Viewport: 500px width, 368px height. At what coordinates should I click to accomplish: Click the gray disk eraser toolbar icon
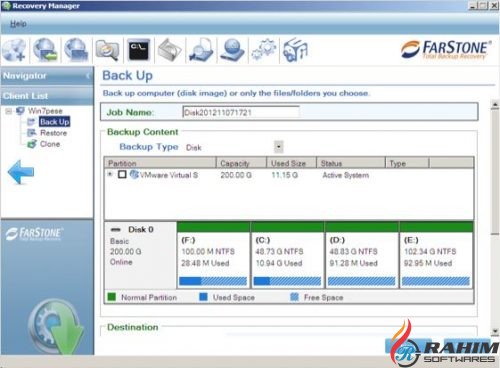(x=170, y=50)
